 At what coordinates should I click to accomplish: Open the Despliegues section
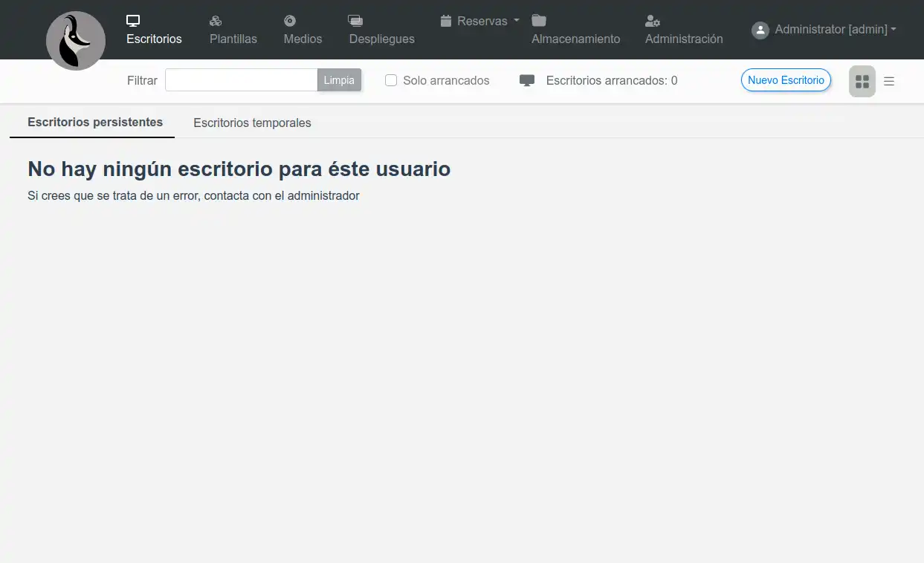pos(381,30)
